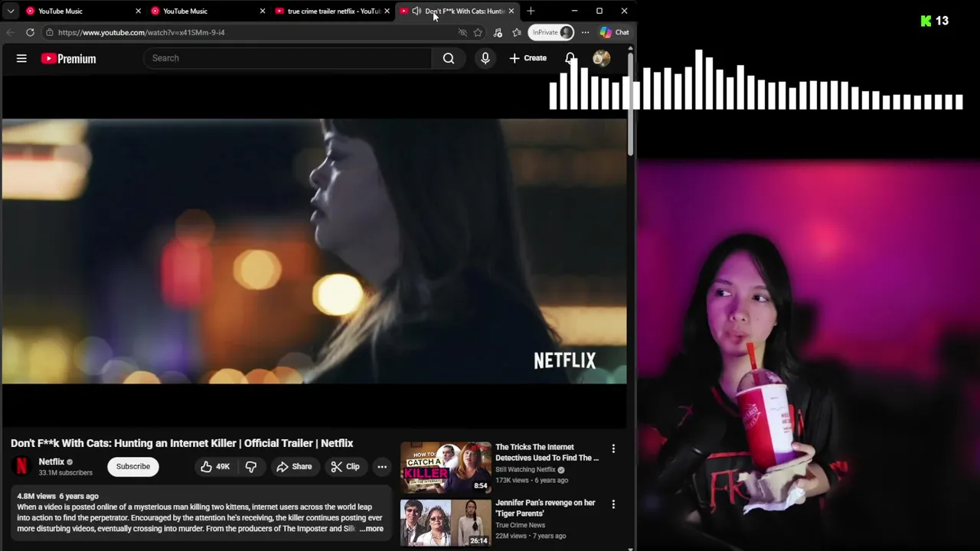Click Still Watching Netflix channel name
980x551 pixels.
[x=525, y=469]
